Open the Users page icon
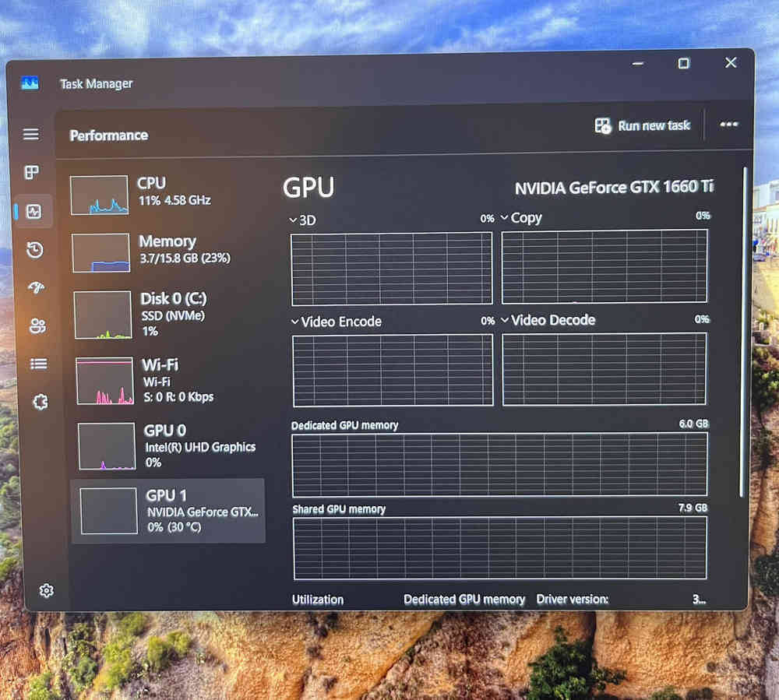 click(x=37, y=326)
